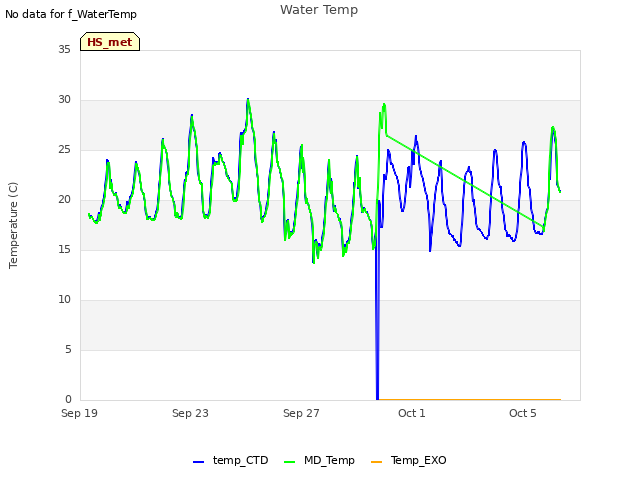This screenshot has height=480, width=640.
Task: Click the green MD_Temp legend line swatch
Action: click(289, 462)
